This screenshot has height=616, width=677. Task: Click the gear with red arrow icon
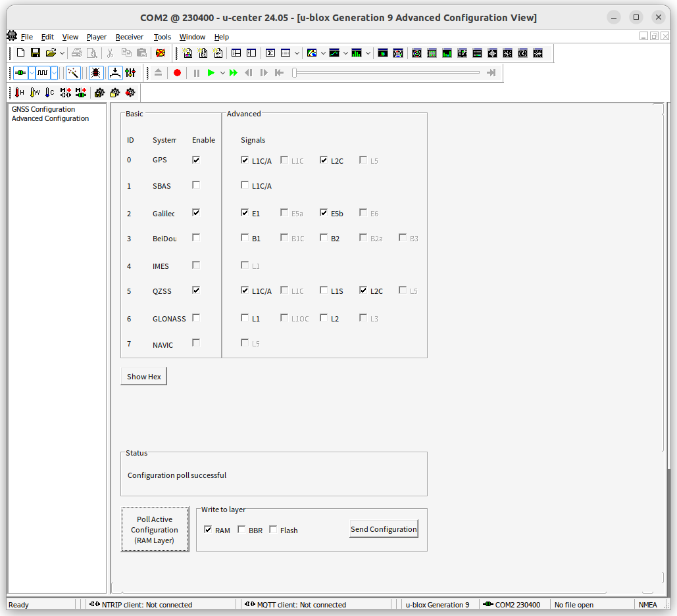[130, 92]
